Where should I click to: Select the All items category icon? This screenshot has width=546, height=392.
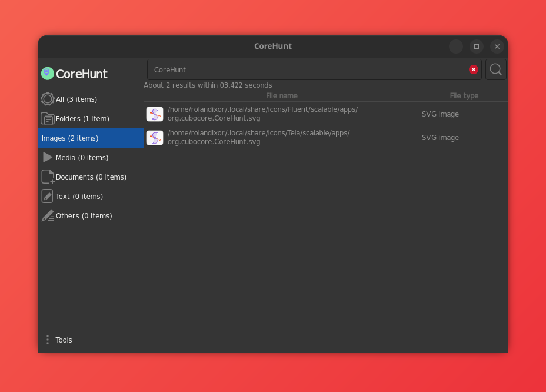pyautogui.click(x=48, y=99)
